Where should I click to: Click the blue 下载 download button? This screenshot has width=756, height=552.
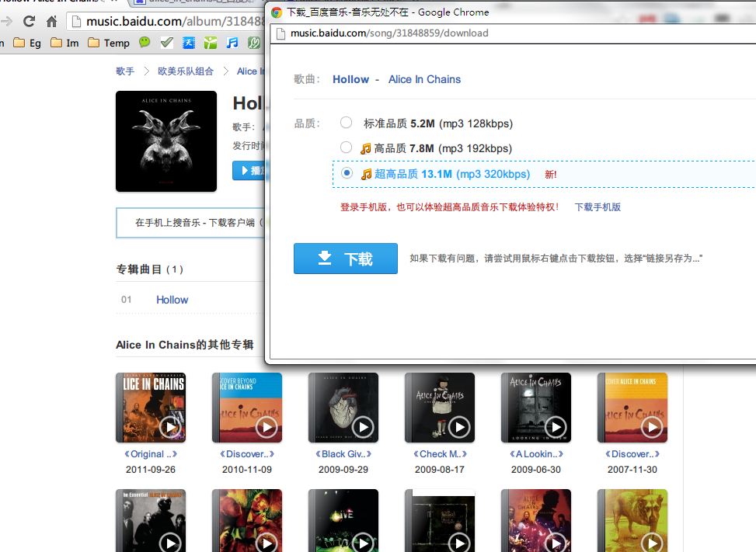pyautogui.click(x=346, y=259)
